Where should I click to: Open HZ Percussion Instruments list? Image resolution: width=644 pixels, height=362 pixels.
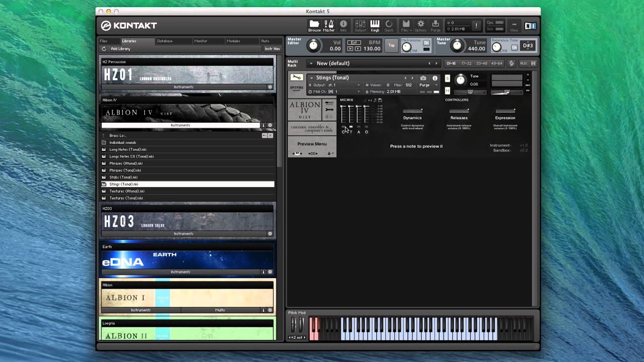point(184,87)
